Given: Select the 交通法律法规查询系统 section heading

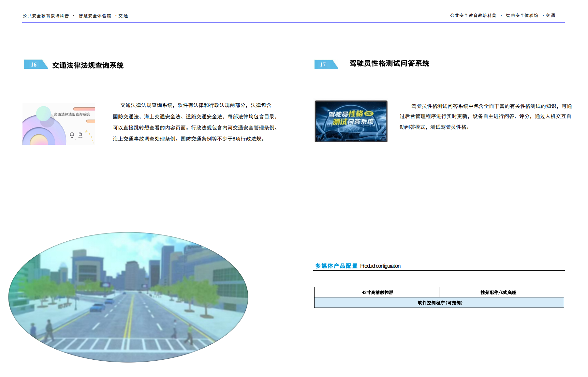Looking at the screenshot, I should (x=88, y=65).
